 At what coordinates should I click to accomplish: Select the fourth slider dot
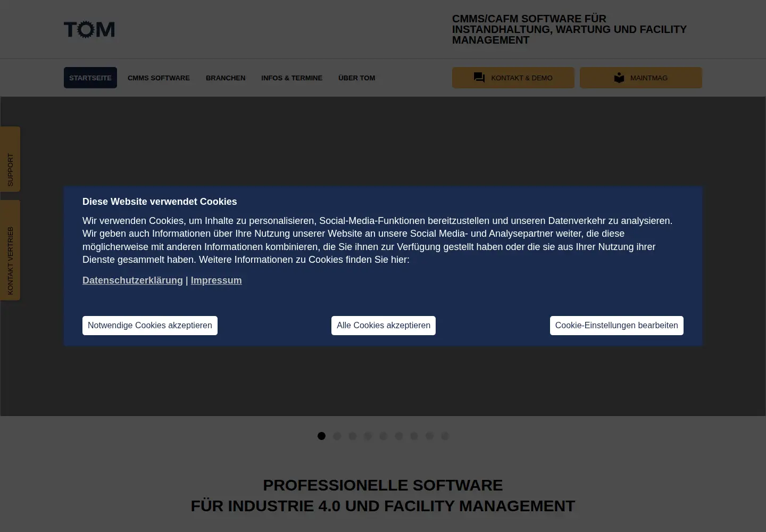[368, 436]
